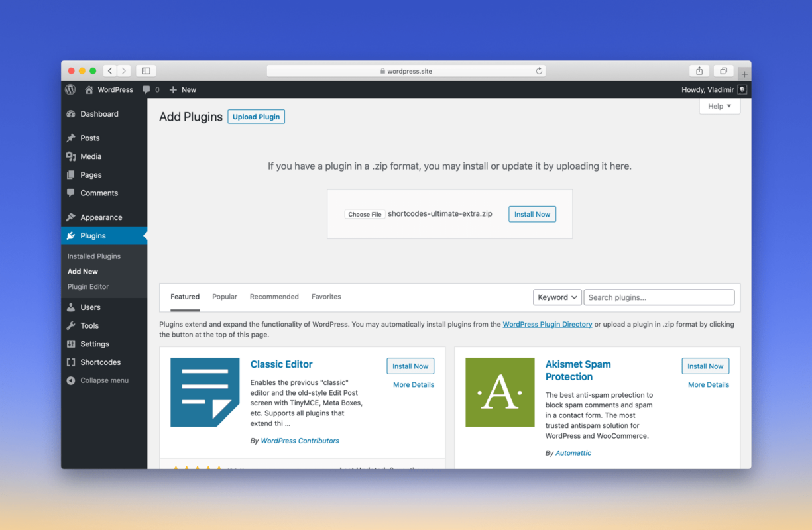The width and height of the screenshot is (812, 530).
Task: Open the Safari share button
Action: point(699,71)
